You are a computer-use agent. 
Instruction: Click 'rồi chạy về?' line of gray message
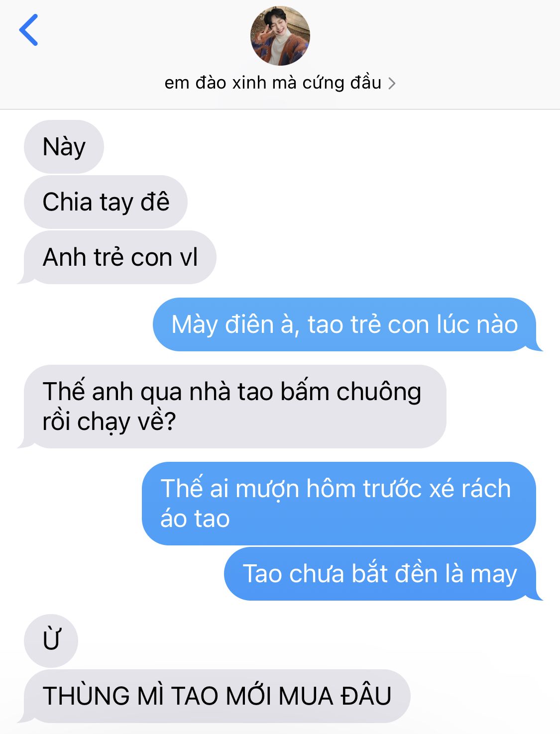tap(110, 422)
